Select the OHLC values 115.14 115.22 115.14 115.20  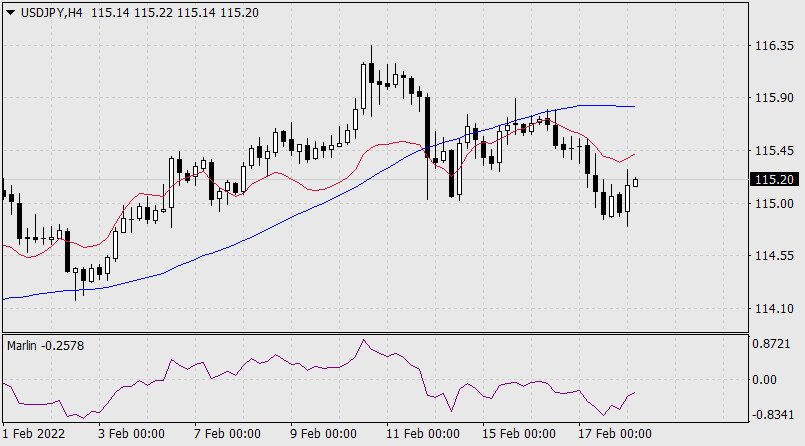pyautogui.click(x=175, y=13)
